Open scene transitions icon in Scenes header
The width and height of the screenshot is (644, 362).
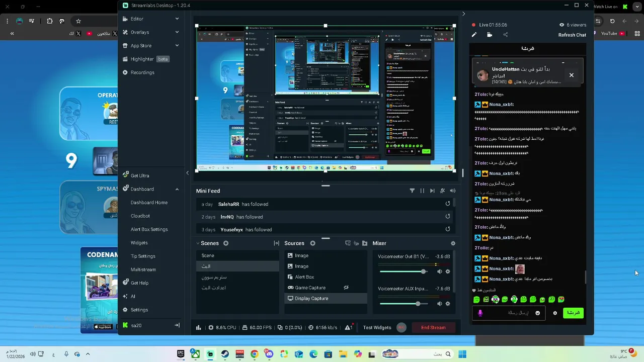coord(276,243)
